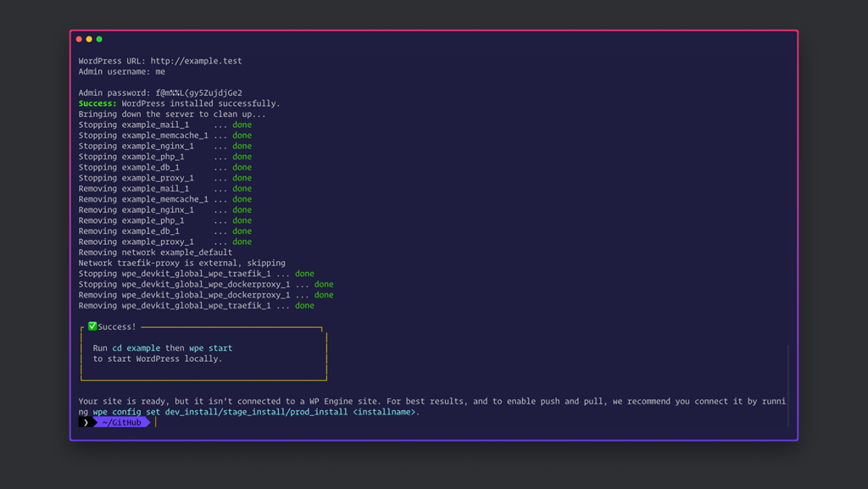Click 'done' beside Removing wpe_devkit_global_wpe_traefik_1
Viewport: 868px width, 489px height.
point(304,306)
